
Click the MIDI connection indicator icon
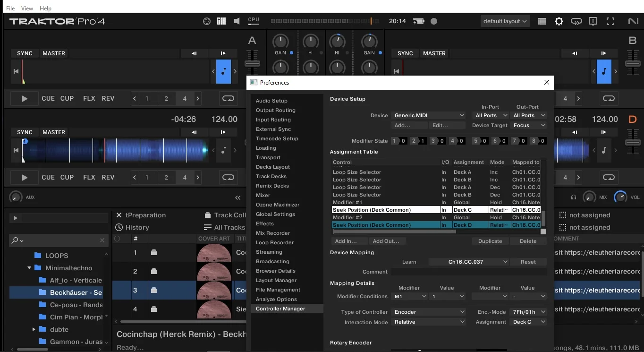tap(206, 21)
